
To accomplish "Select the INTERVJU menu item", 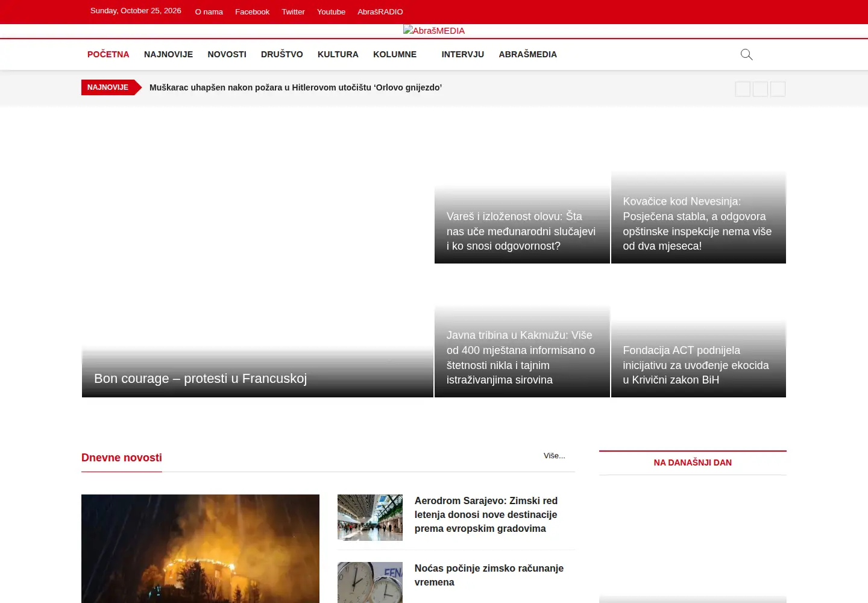I will [x=463, y=54].
